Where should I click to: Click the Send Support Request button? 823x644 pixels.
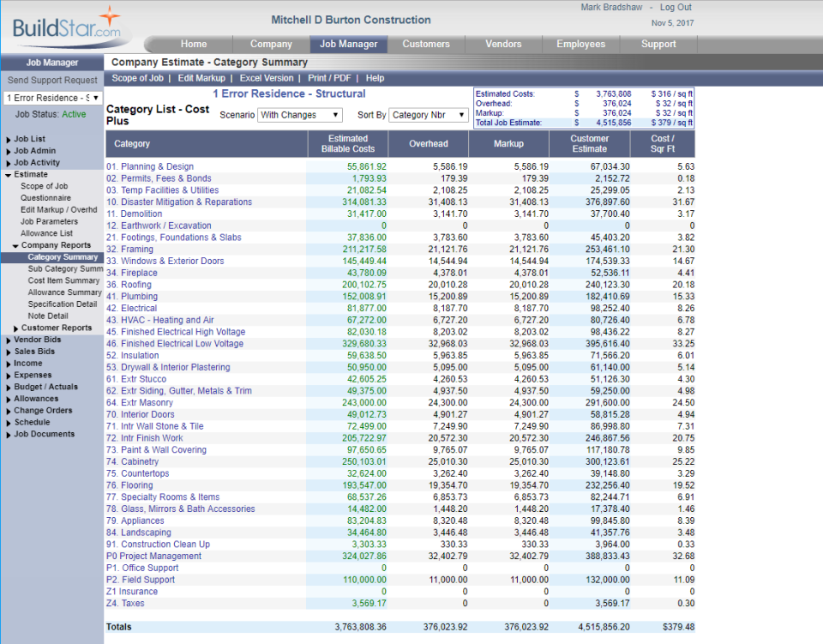52,80
